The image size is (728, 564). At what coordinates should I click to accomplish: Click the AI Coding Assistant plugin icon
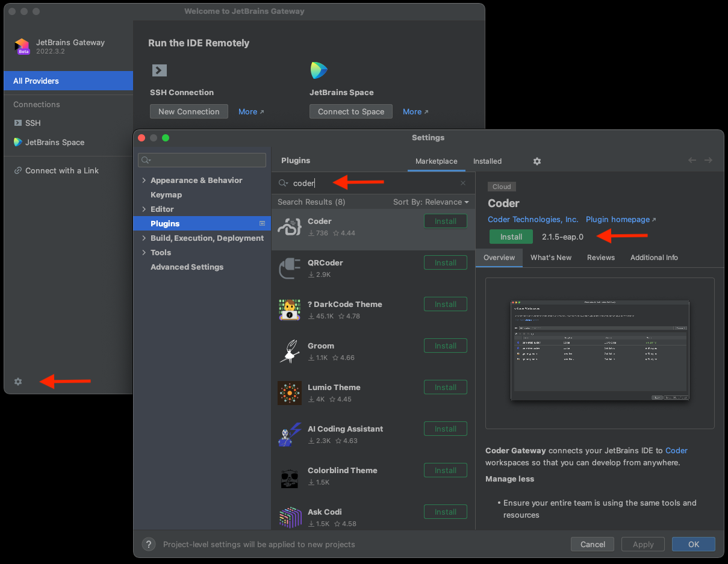pyautogui.click(x=290, y=435)
